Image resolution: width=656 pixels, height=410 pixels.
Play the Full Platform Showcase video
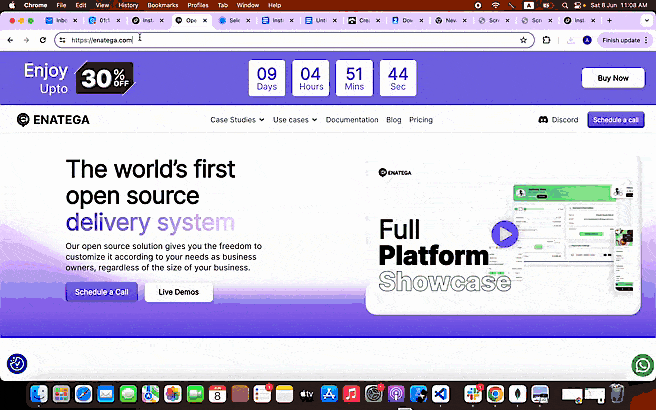[x=504, y=234]
